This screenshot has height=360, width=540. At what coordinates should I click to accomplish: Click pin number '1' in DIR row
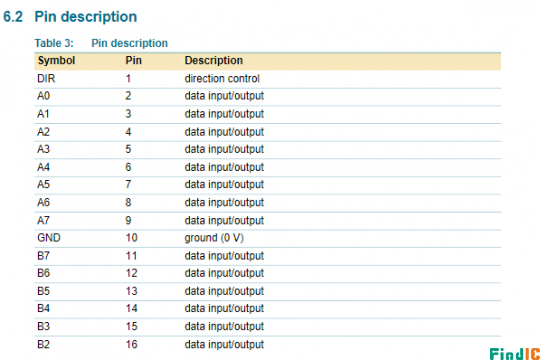tap(128, 79)
